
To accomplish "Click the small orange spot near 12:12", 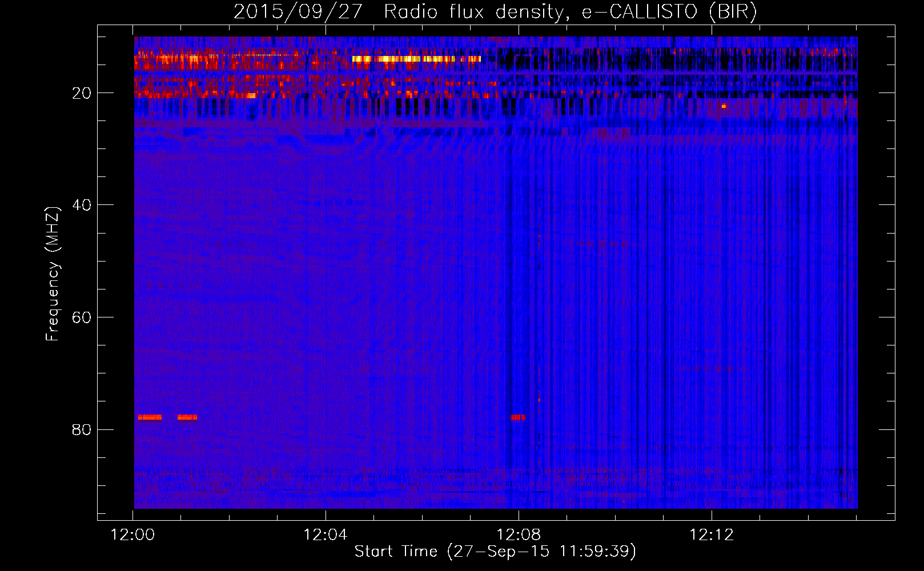I will 724,106.
